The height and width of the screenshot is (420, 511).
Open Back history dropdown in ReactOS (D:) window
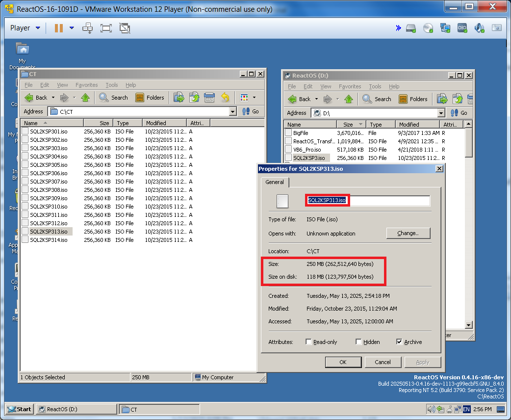(x=316, y=99)
